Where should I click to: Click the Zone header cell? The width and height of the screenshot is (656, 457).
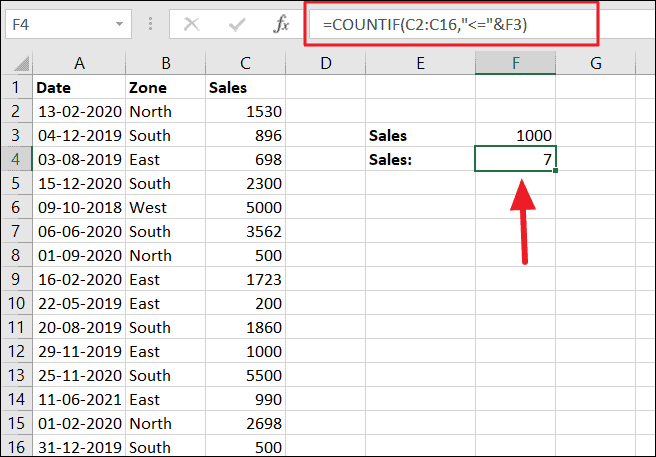click(164, 87)
